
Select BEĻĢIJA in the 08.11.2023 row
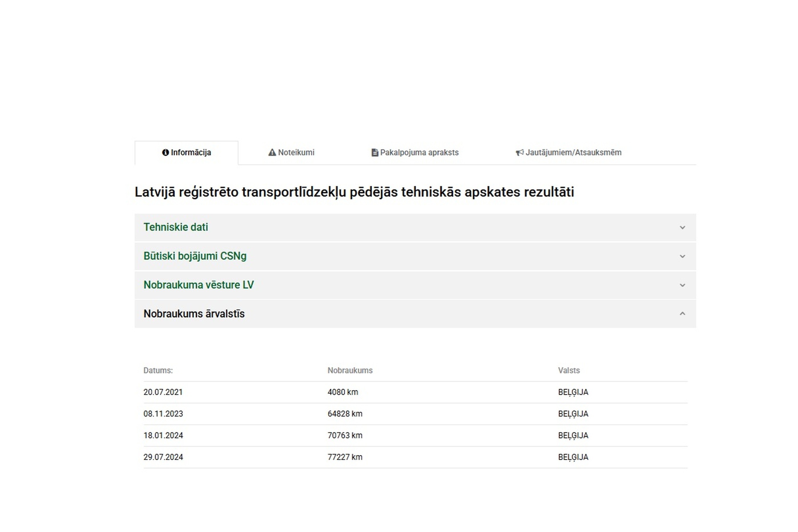[573, 414]
